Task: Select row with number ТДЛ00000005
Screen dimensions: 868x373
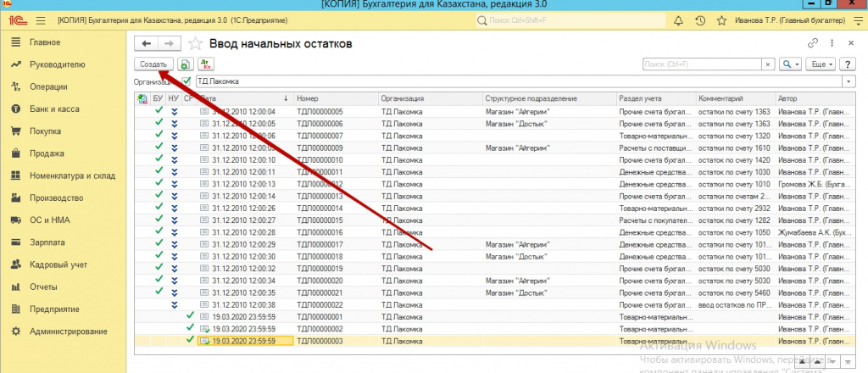Action: [495, 112]
